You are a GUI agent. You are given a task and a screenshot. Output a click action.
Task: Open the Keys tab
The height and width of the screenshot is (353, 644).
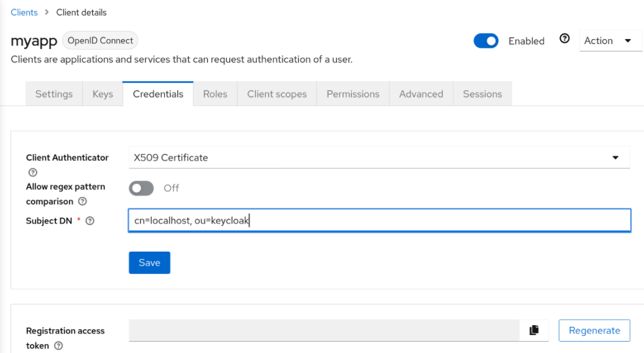tap(103, 94)
